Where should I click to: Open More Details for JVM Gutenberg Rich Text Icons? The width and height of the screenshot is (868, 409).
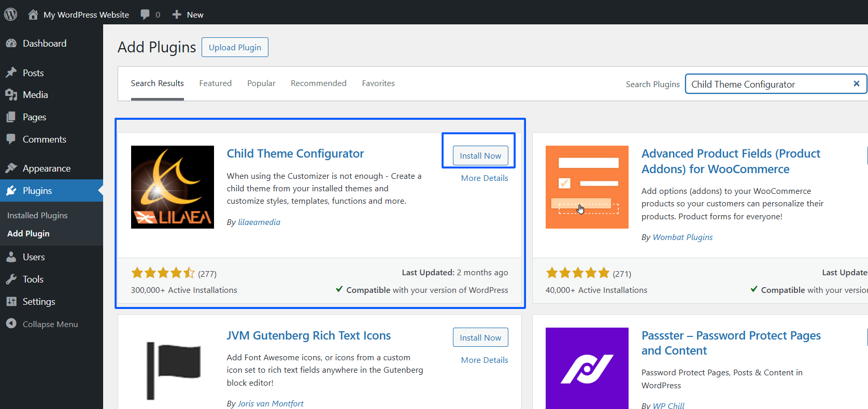485,360
